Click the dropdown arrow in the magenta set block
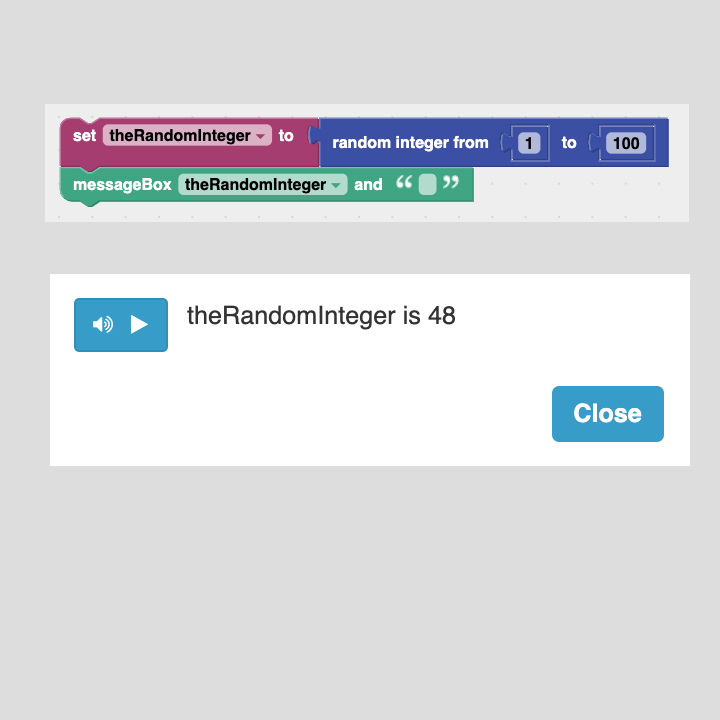Screen dimensions: 720x720 point(260,136)
